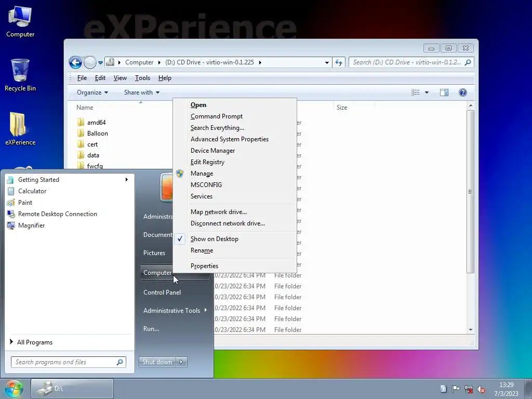
Task: Open the Tools menu
Action: point(142,78)
